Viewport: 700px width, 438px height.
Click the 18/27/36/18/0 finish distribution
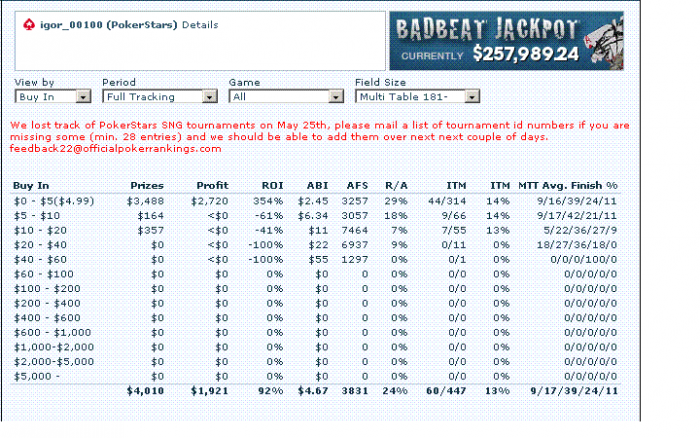[x=577, y=245]
